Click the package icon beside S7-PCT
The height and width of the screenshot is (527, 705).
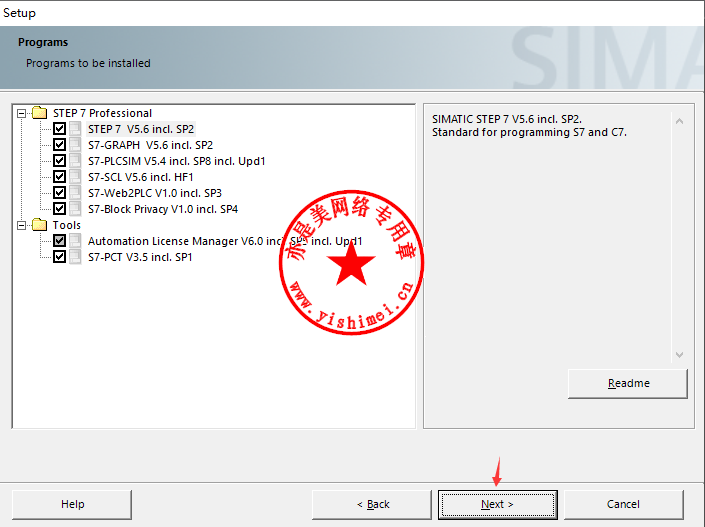point(76,257)
